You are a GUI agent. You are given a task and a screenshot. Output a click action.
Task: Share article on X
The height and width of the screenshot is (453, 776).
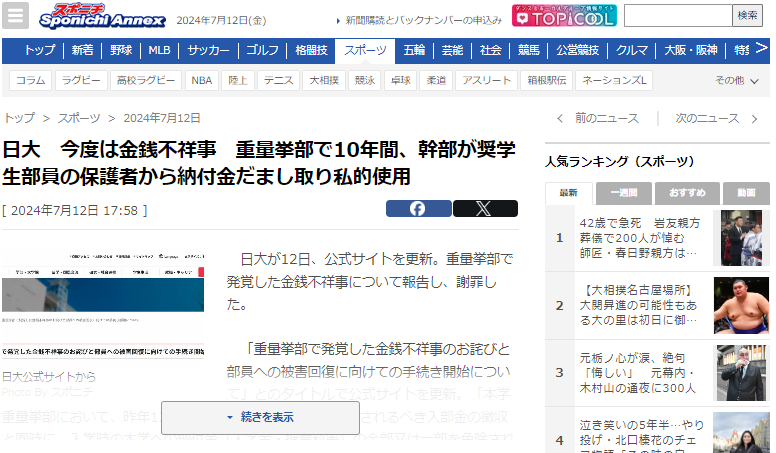tap(485, 209)
